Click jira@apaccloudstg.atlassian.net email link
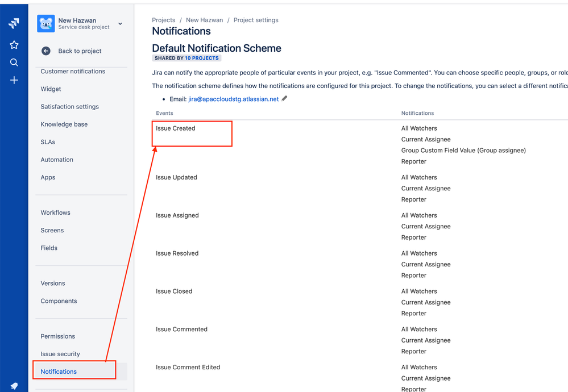The height and width of the screenshot is (392, 568). [x=233, y=99]
